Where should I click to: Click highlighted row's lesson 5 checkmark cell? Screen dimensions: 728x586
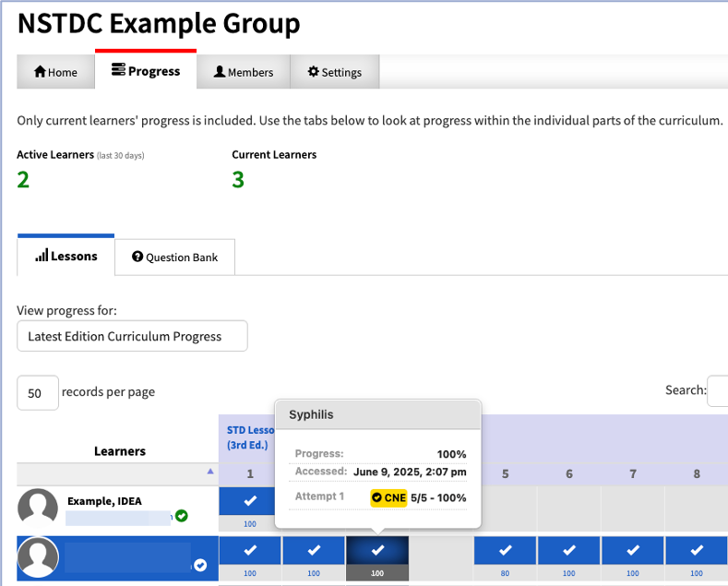click(x=505, y=550)
